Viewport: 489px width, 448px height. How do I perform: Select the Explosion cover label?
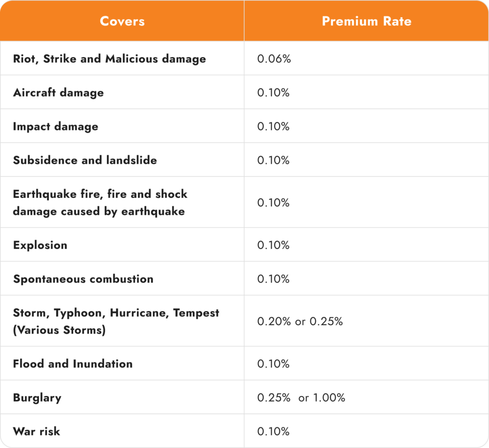(40, 245)
